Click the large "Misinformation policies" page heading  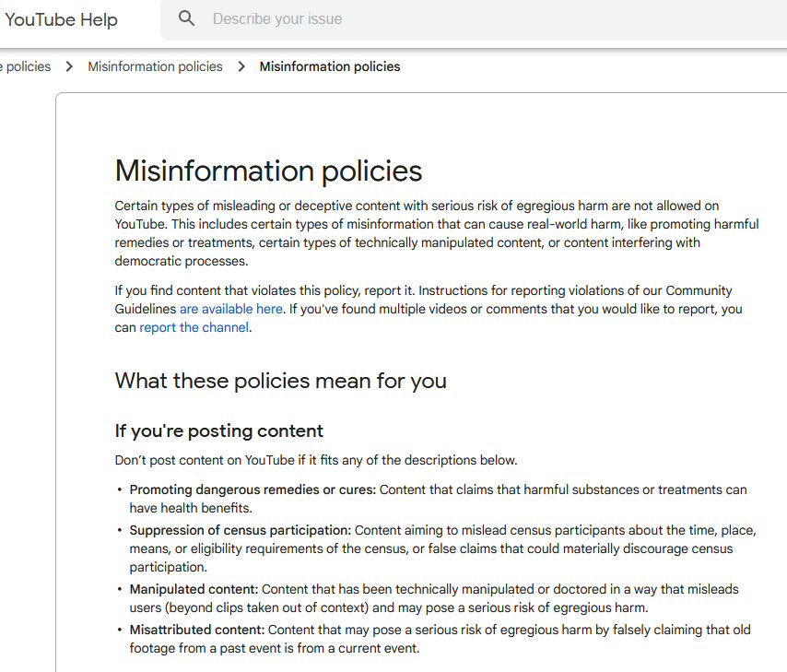[x=268, y=171]
